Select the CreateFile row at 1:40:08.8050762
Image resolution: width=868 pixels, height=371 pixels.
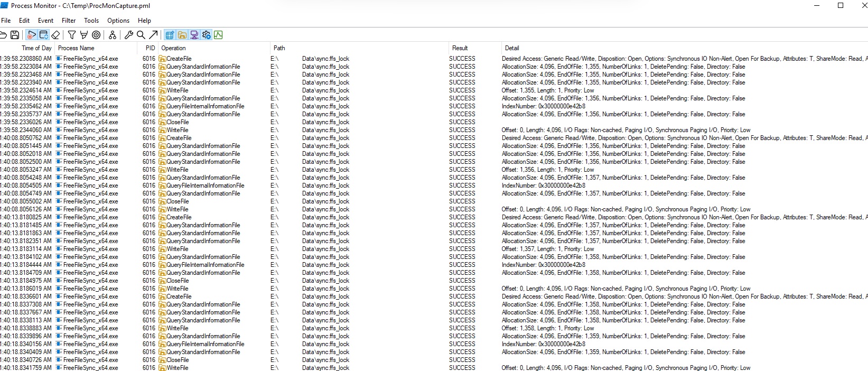(x=434, y=138)
